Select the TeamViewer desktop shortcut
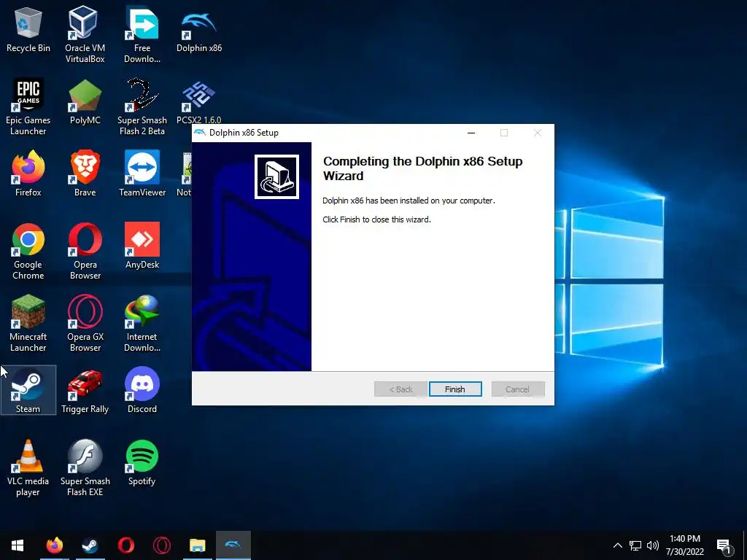The image size is (747, 560). point(142,174)
